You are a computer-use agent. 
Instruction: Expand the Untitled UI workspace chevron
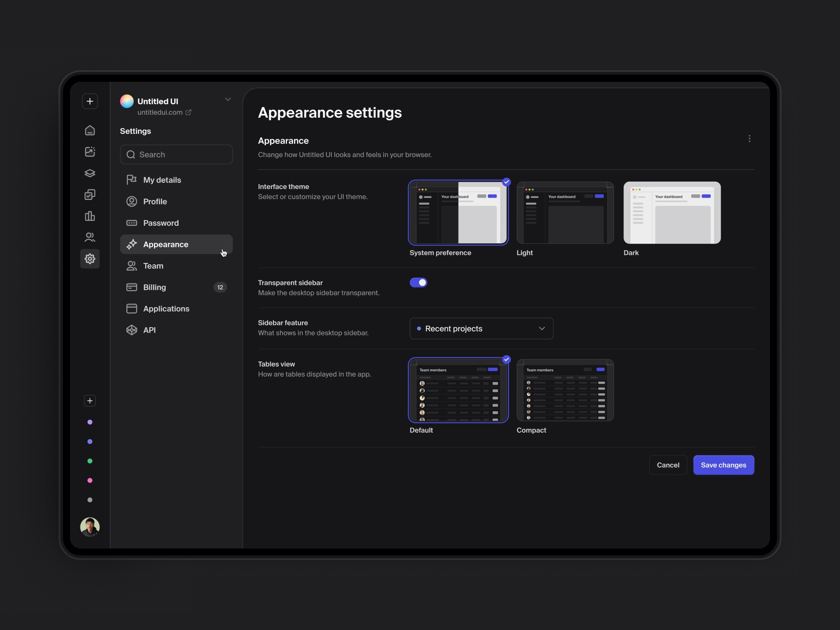click(x=227, y=100)
